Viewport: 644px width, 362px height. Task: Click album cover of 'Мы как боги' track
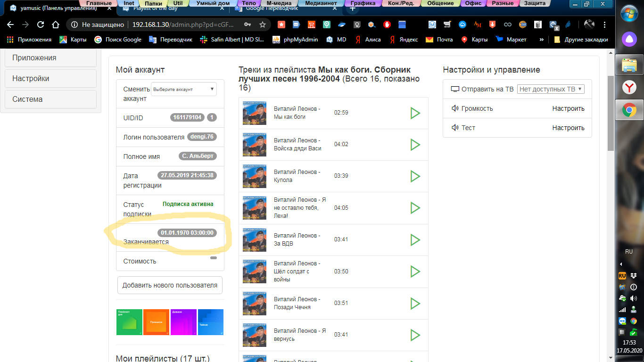[255, 113]
